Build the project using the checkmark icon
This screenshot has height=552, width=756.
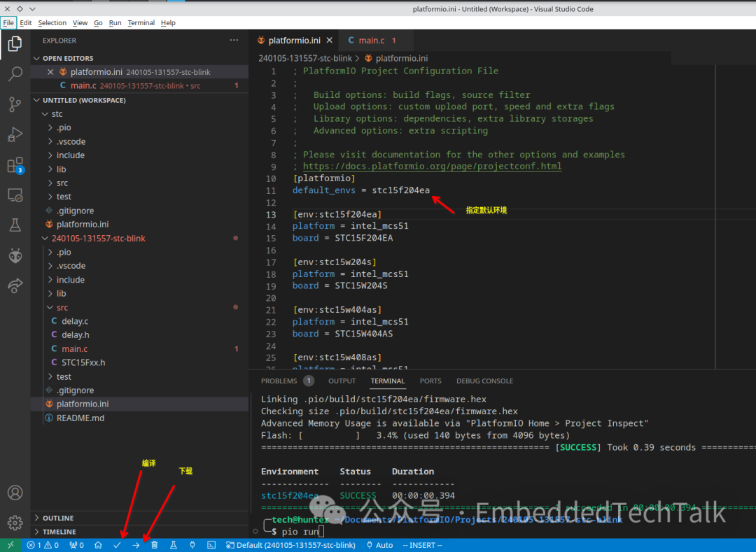pyautogui.click(x=117, y=544)
